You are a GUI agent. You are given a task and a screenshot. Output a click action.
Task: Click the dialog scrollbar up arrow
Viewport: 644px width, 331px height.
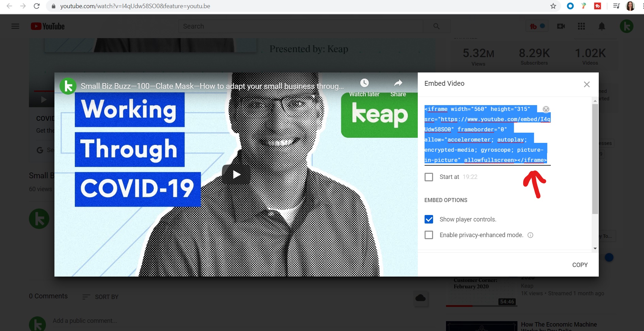pyautogui.click(x=595, y=101)
